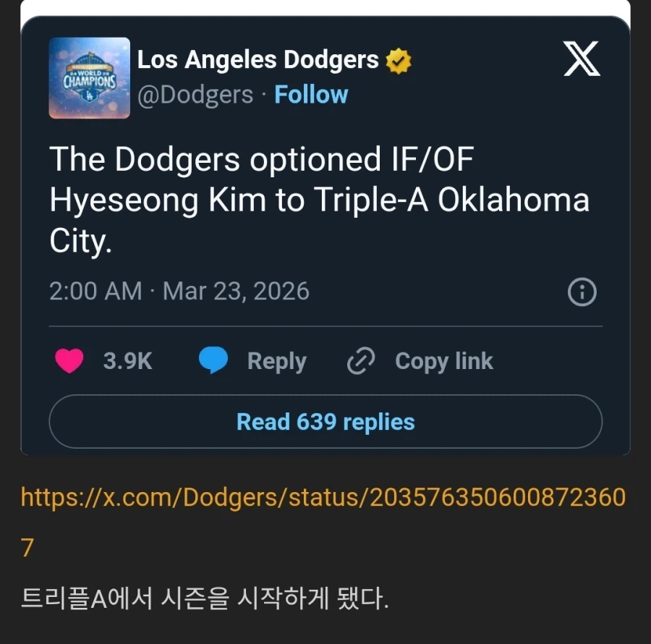
Task: Click the Read 639 replies button
Action: click(325, 421)
